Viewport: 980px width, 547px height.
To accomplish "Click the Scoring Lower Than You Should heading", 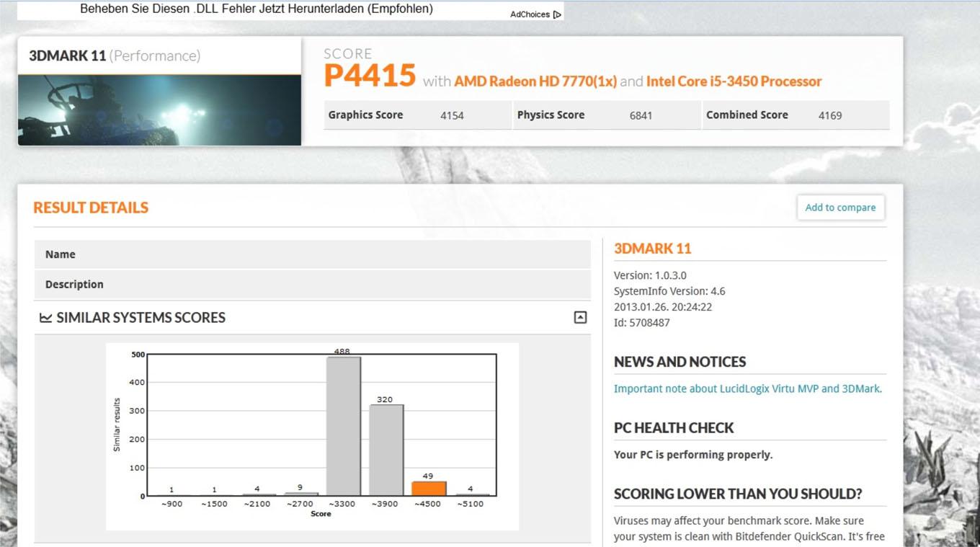I will [738, 494].
